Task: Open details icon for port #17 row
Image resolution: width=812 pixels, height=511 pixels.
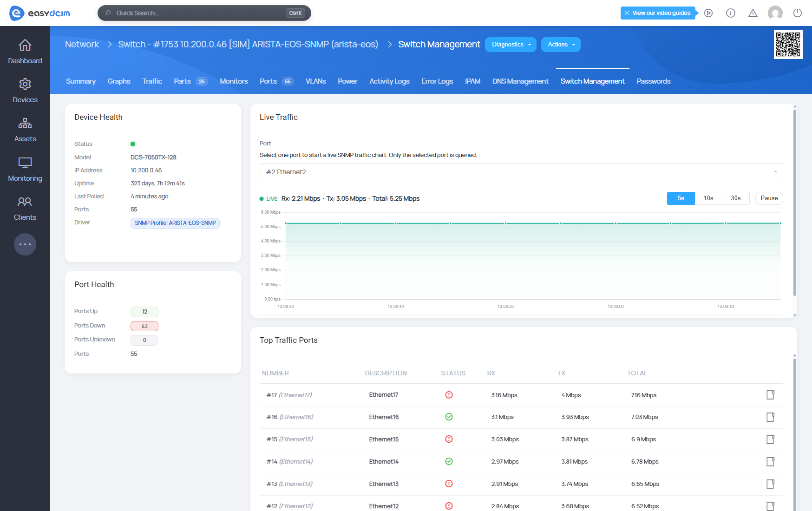Action: coord(770,395)
